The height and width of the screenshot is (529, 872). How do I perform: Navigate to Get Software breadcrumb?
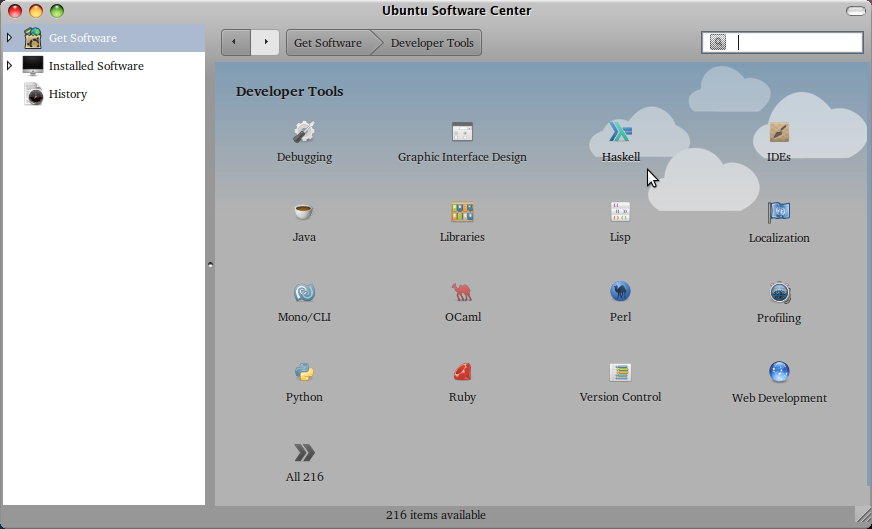point(328,43)
